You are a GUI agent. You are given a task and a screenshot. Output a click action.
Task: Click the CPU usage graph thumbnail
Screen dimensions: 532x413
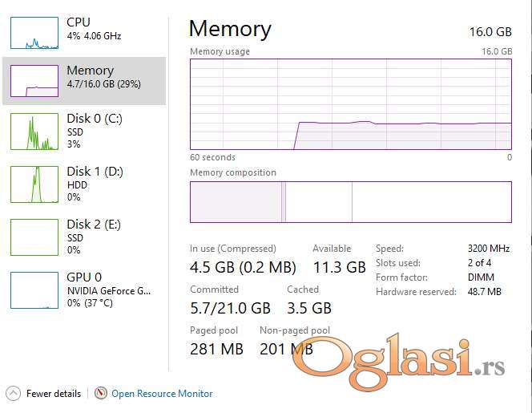pyautogui.click(x=34, y=32)
